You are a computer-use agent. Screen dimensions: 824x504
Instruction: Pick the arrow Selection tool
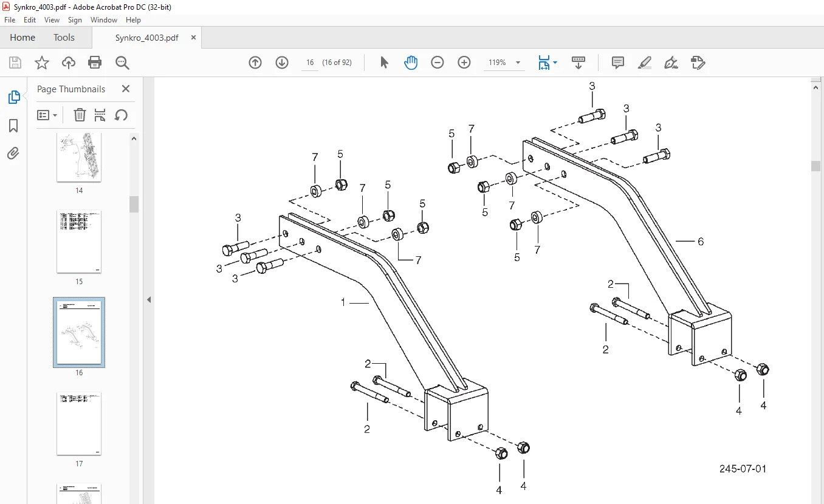click(x=384, y=63)
